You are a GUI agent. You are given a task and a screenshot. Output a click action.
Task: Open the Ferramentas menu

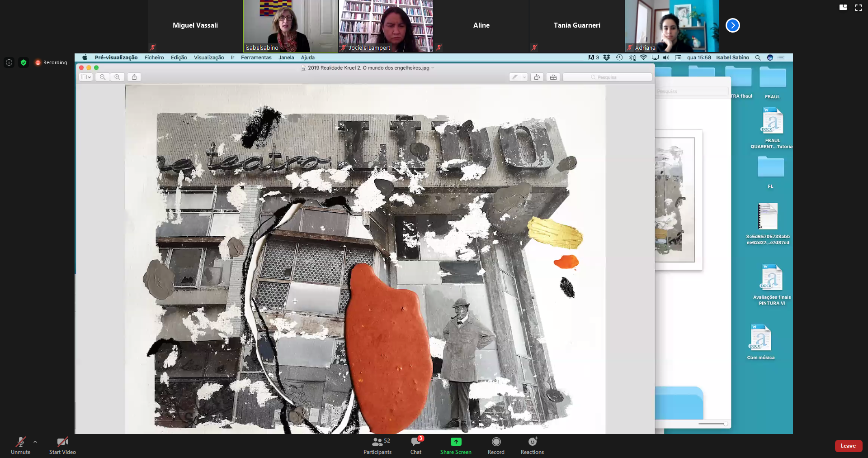click(x=256, y=57)
